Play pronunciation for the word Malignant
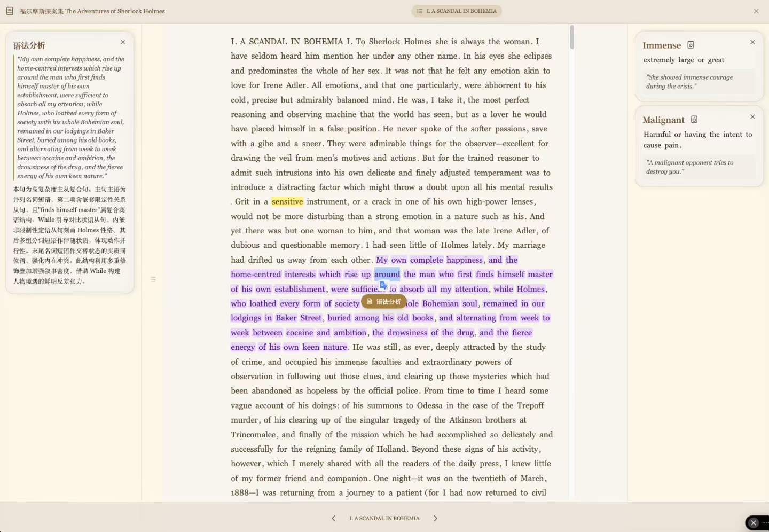769x532 pixels. (x=694, y=120)
